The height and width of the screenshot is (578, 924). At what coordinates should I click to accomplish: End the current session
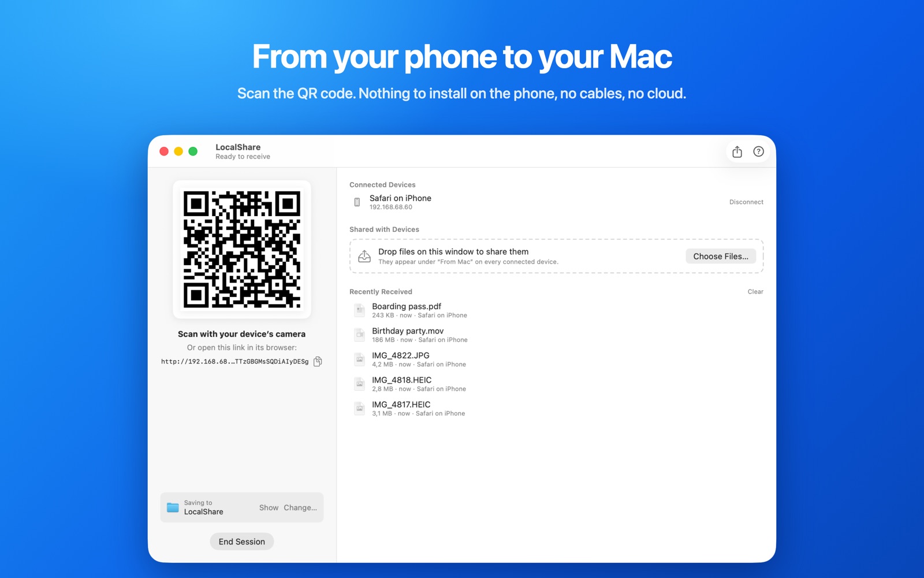(242, 542)
